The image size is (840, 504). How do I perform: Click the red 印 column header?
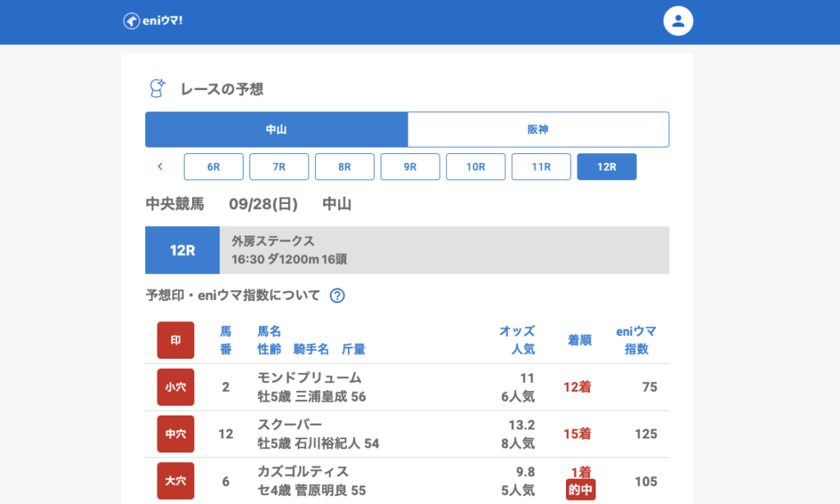[x=176, y=340]
